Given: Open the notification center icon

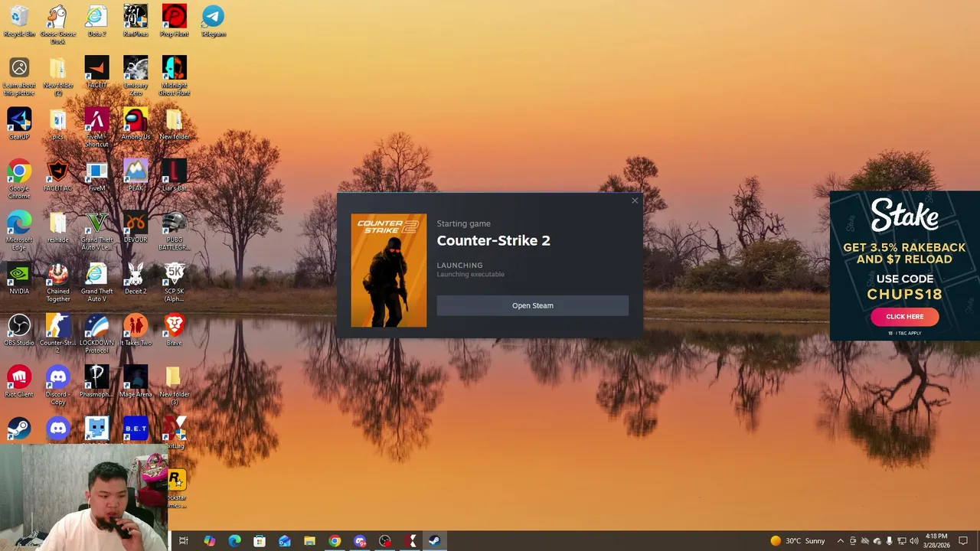Looking at the screenshot, I should [963, 541].
